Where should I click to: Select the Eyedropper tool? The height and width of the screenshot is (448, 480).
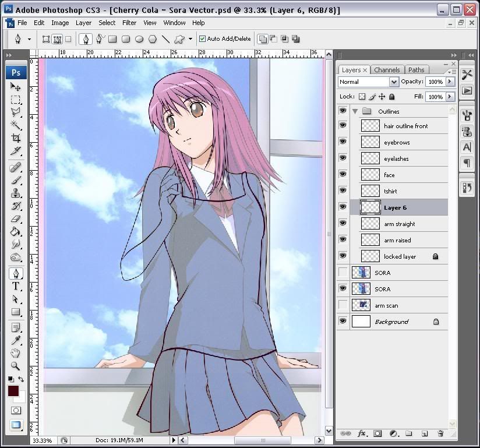tap(16, 341)
